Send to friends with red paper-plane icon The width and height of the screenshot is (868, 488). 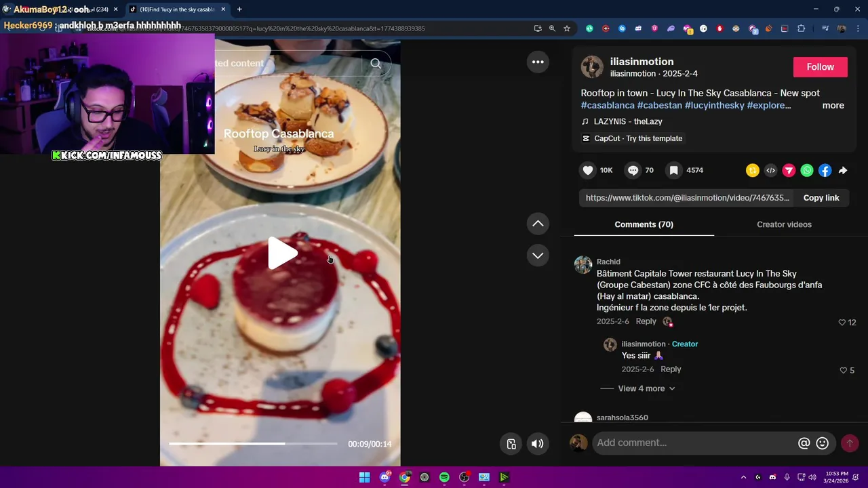click(x=789, y=171)
